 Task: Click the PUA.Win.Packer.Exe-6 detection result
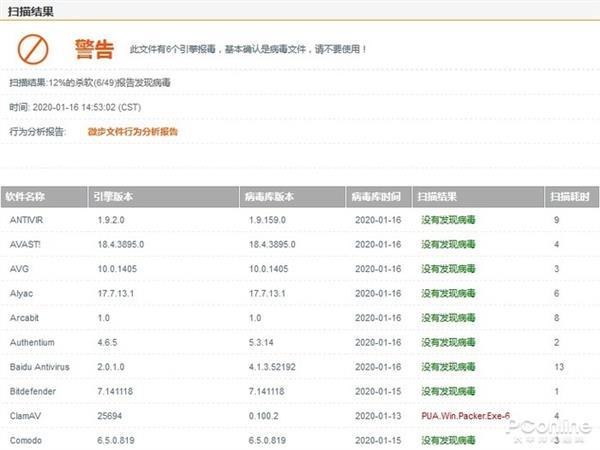tap(465, 416)
